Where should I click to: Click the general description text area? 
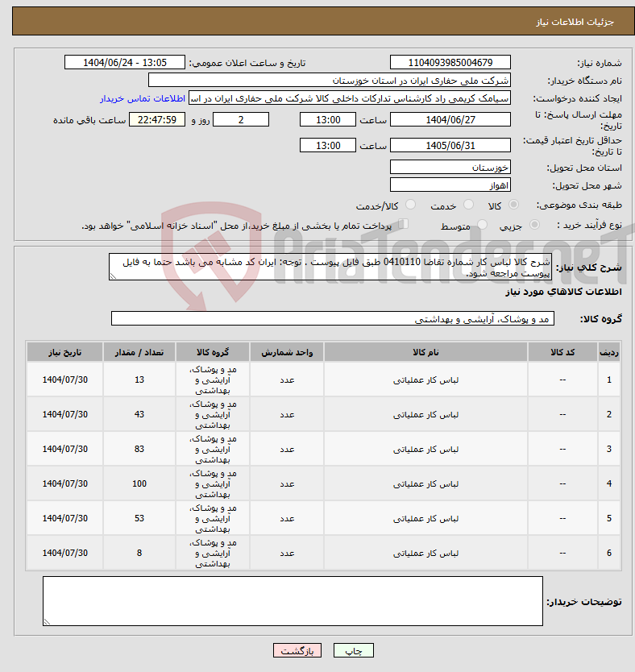click(330, 267)
